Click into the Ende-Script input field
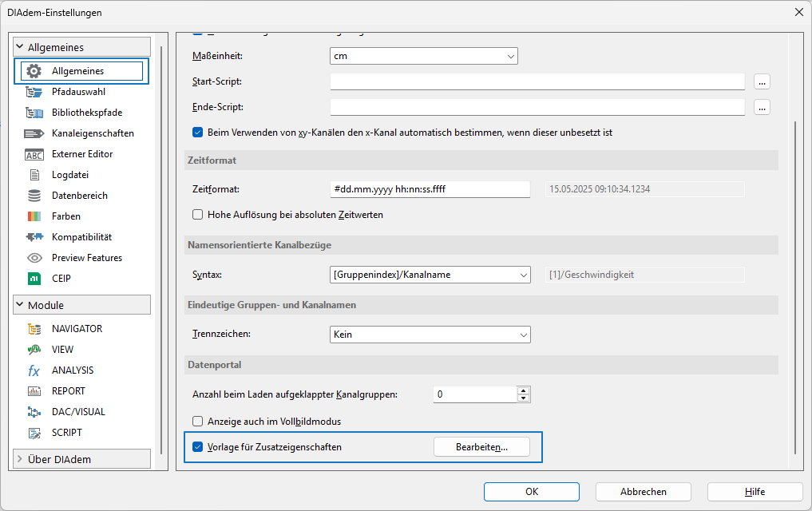This screenshot has width=812, height=511. 537,107
